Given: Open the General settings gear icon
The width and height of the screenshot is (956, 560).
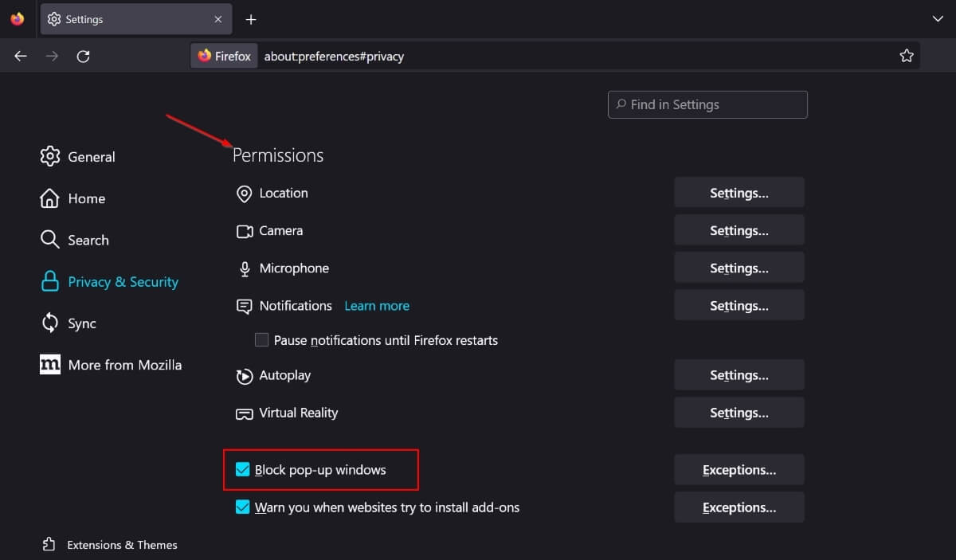Looking at the screenshot, I should click(x=49, y=156).
